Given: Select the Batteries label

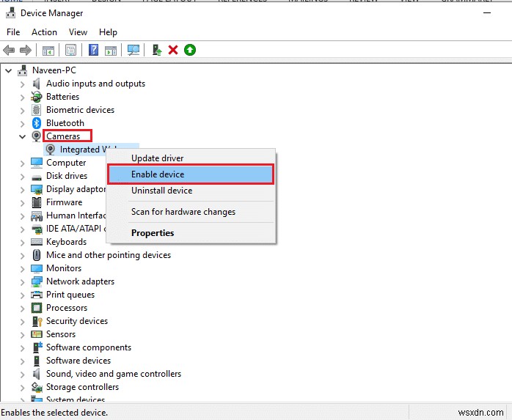Looking at the screenshot, I should coord(62,97).
